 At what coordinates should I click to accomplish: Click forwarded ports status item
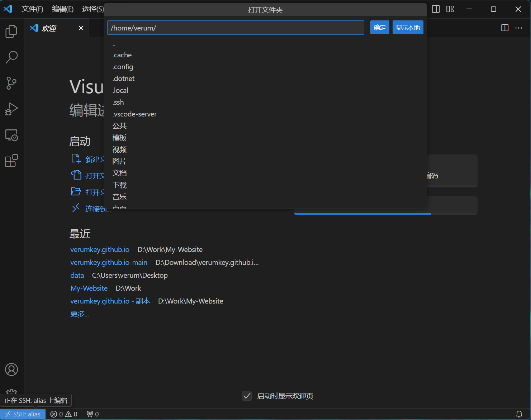click(x=93, y=414)
